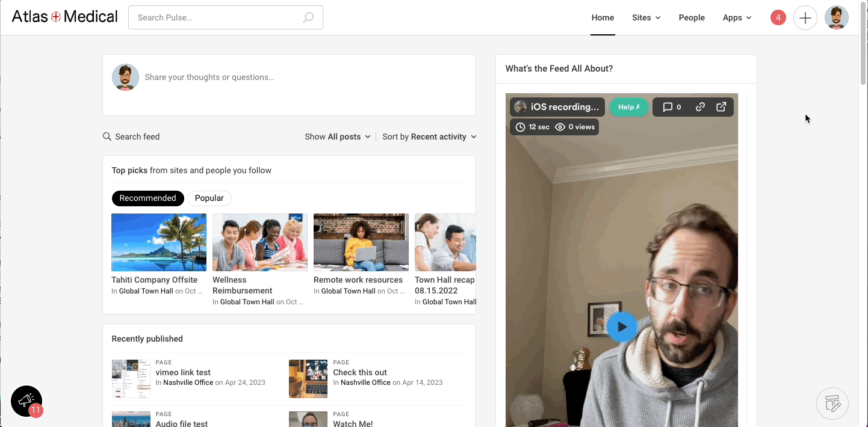
Task: Expand the Apps dropdown menu
Action: pyautogui.click(x=737, y=17)
